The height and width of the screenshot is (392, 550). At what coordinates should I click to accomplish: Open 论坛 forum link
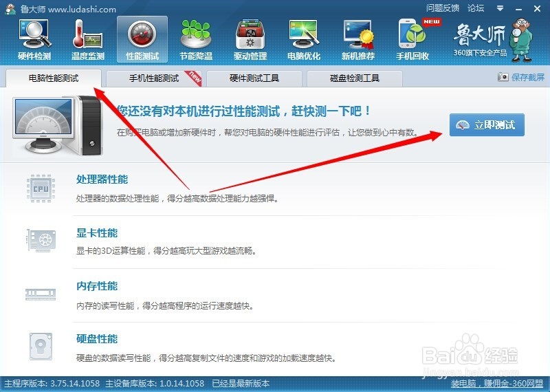pyautogui.click(x=476, y=8)
